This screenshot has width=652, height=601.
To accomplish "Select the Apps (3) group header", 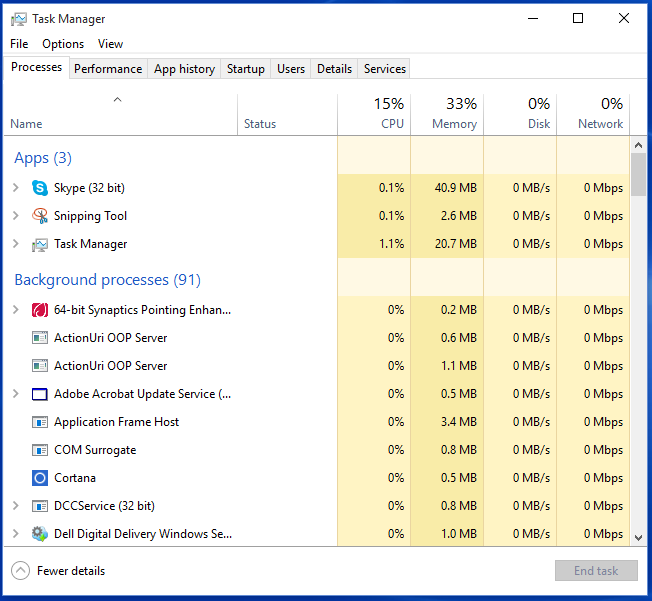I will tap(43, 158).
